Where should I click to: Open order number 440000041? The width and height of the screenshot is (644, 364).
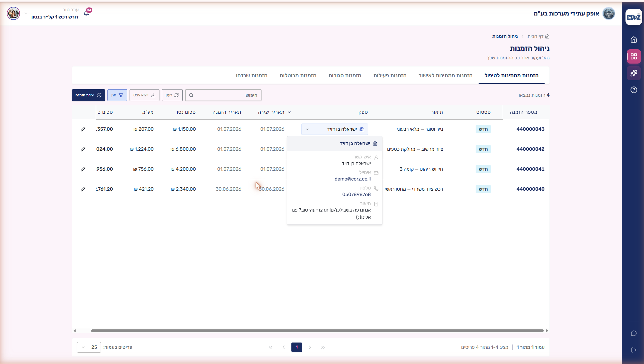click(531, 169)
